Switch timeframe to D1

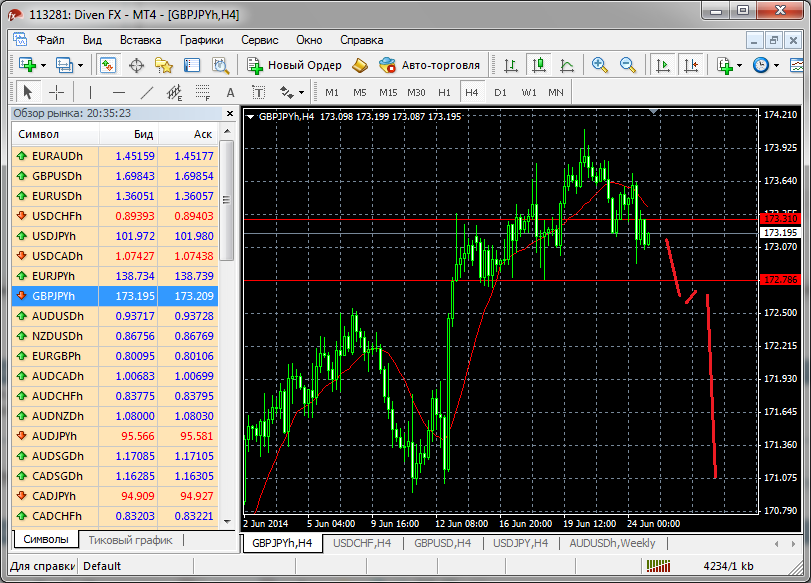[500, 93]
